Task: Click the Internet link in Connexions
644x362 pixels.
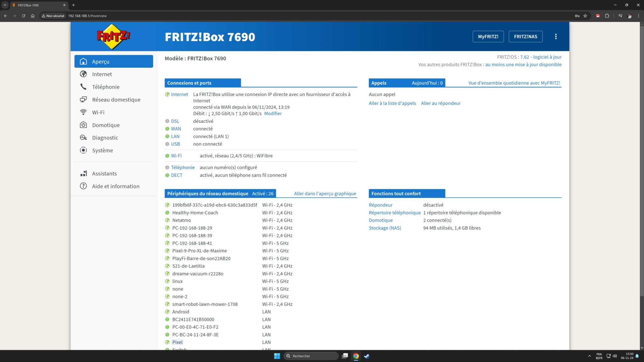Action: [x=179, y=94]
